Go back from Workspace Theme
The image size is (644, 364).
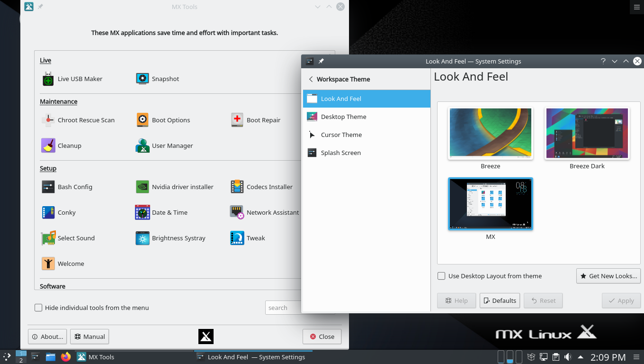point(311,79)
